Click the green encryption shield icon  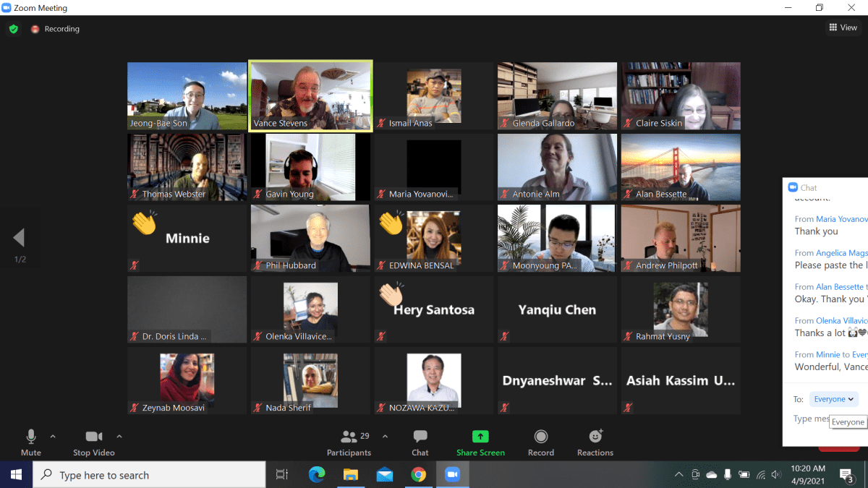tap(13, 29)
